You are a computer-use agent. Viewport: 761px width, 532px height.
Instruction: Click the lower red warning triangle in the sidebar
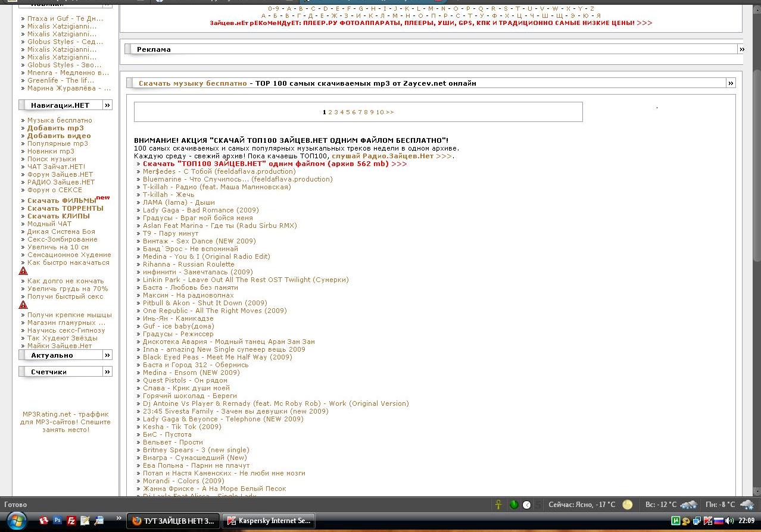click(23, 305)
